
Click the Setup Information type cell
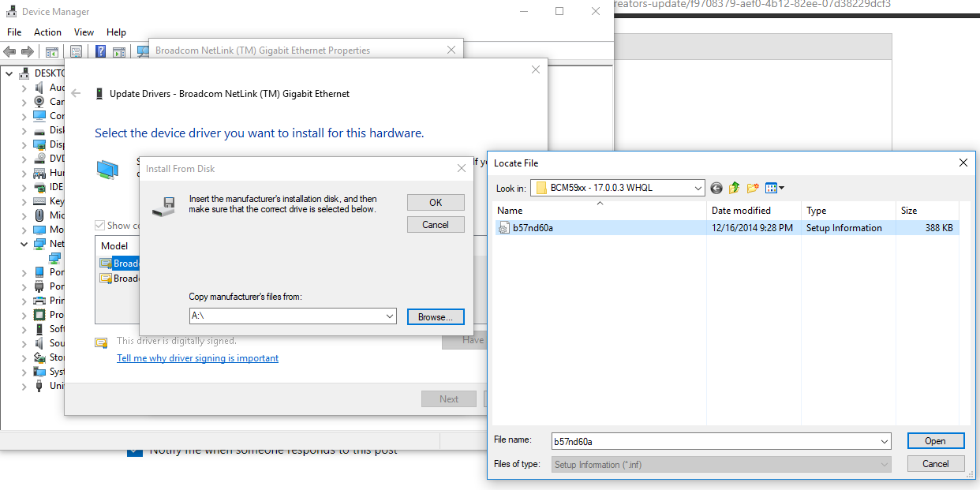click(x=843, y=228)
